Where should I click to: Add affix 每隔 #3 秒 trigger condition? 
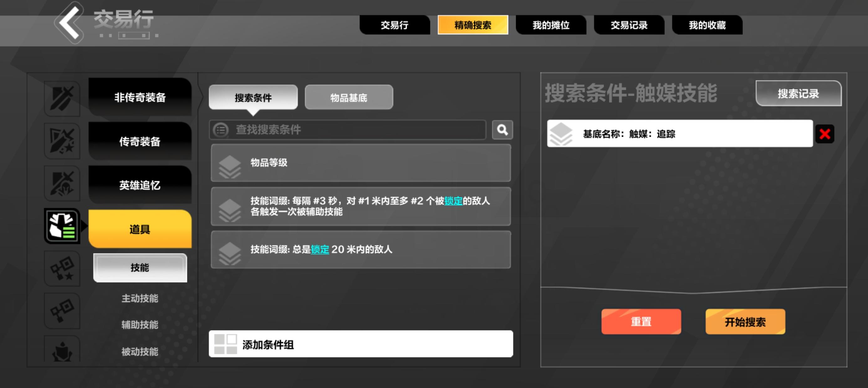tap(360, 207)
